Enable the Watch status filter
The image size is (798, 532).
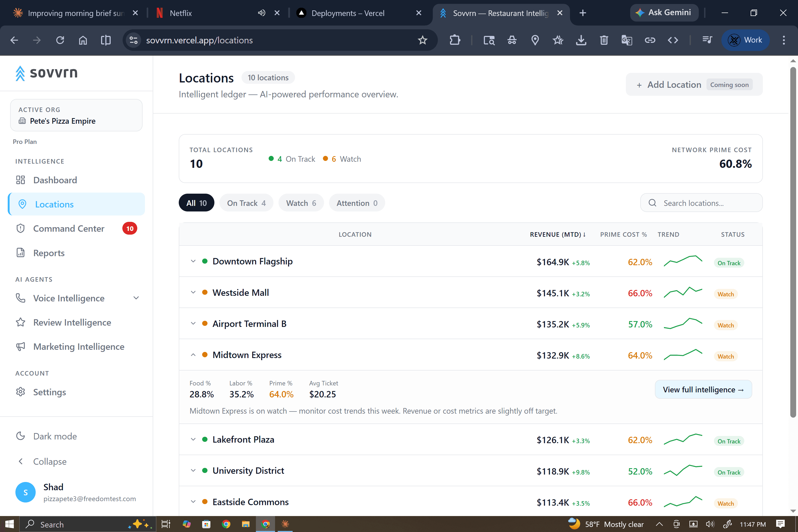tap(301, 202)
